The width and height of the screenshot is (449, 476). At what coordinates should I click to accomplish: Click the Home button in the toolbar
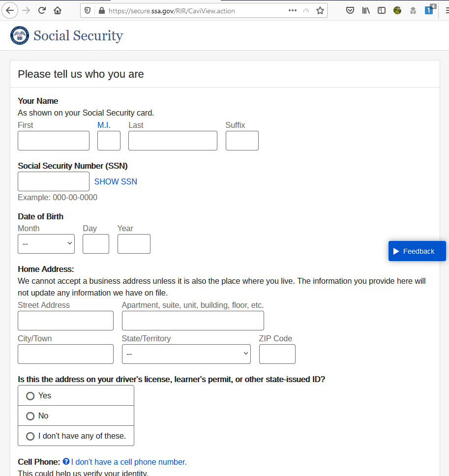[57, 10]
